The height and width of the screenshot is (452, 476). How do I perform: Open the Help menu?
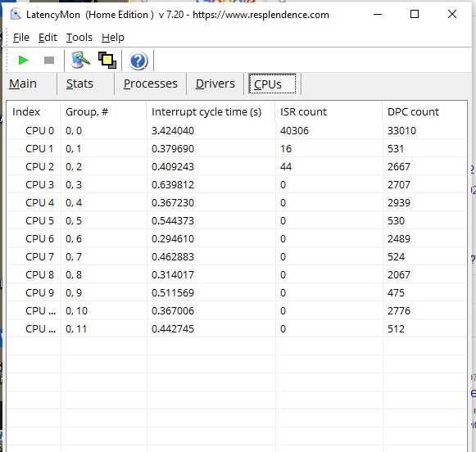tap(112, 38)
